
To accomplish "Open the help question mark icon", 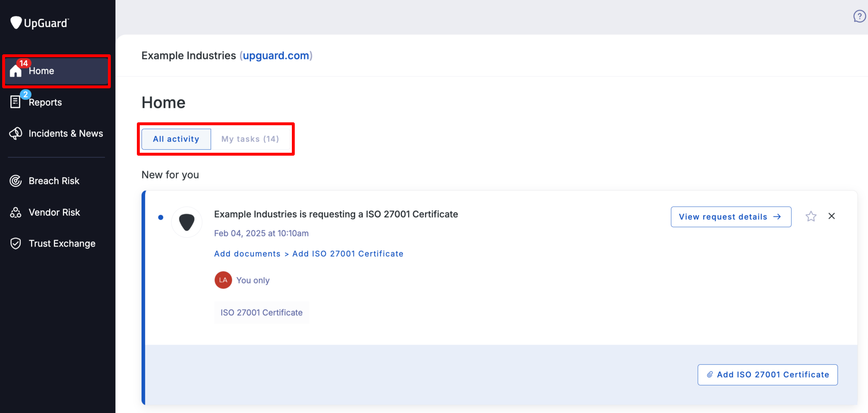I will (x=859, y=16).
